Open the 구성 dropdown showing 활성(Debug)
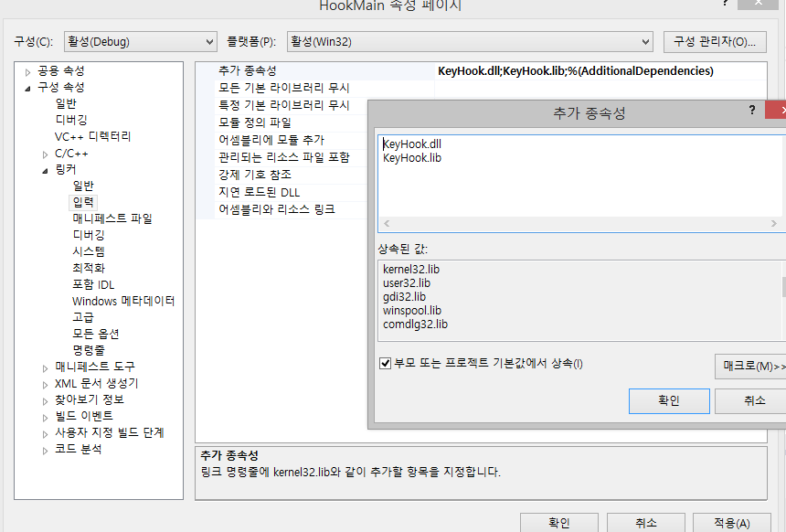 point(140,41)
